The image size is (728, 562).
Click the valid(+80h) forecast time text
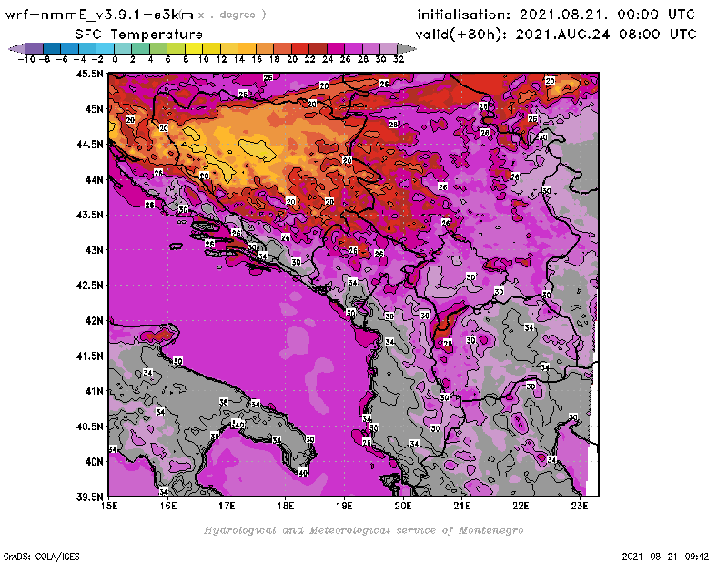556,34
